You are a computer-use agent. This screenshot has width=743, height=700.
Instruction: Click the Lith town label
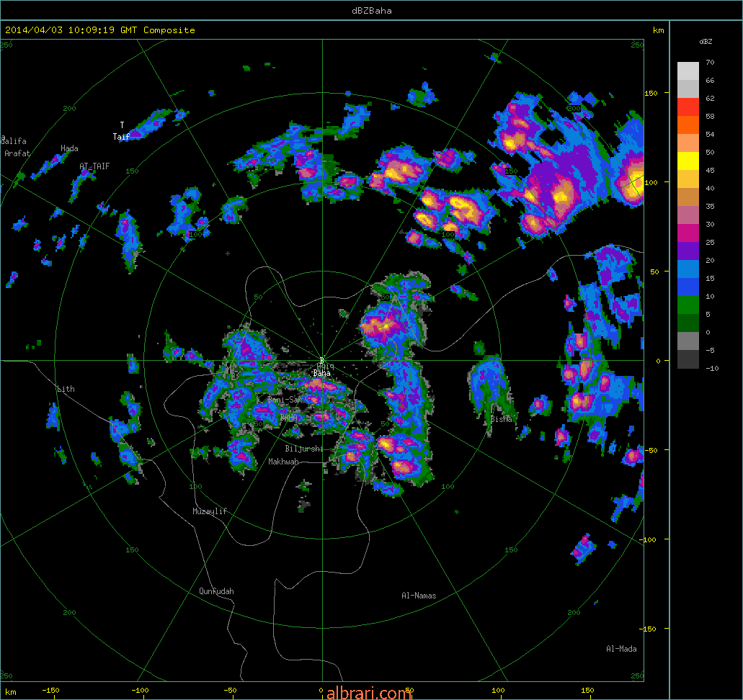66,389
